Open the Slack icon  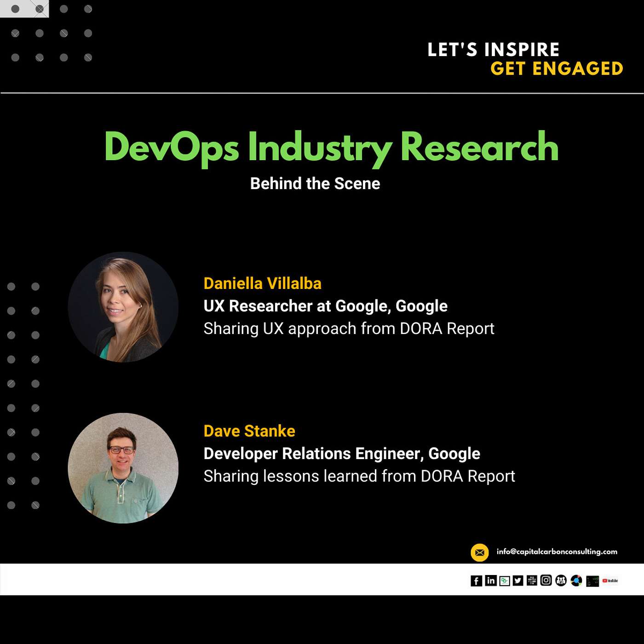[532, 581]
